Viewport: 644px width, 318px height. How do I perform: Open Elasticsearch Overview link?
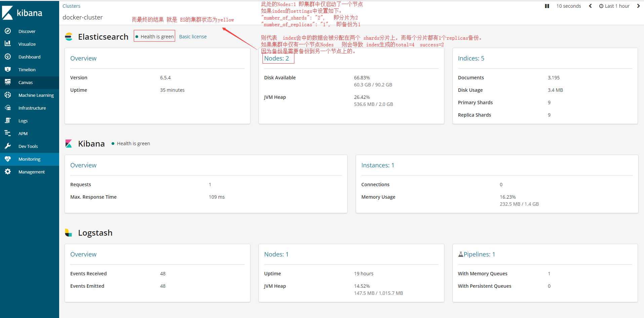pyautogui.click(x=83, y=58)
